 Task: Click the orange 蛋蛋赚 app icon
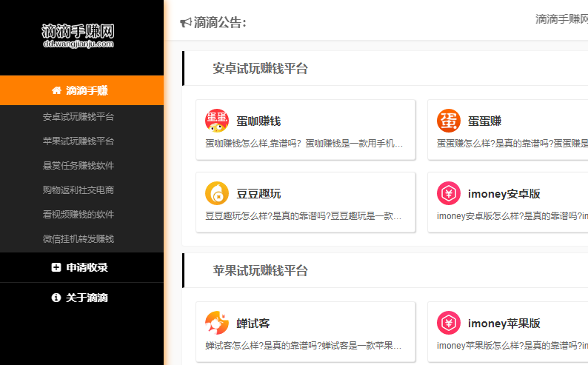tap(449, 121)
